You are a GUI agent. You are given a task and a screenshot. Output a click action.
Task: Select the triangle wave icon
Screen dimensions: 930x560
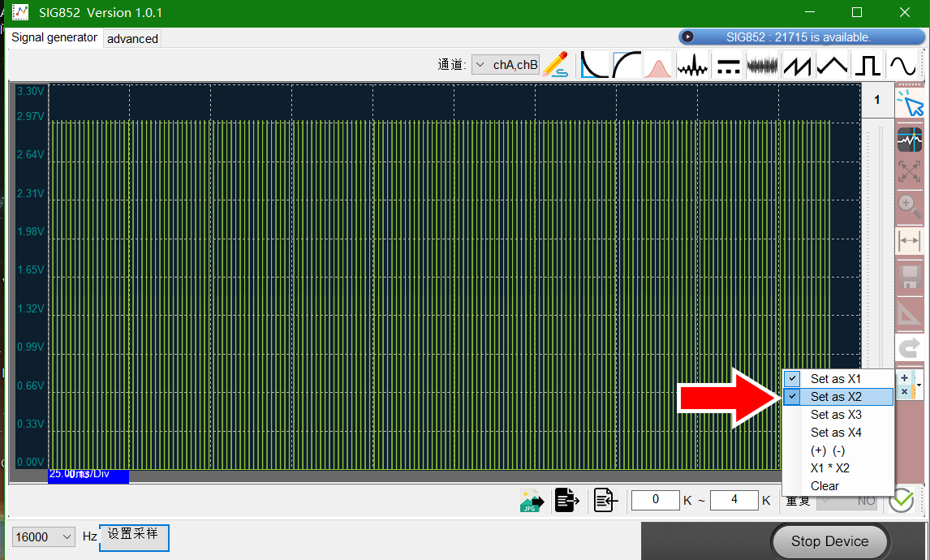(832, 65)
